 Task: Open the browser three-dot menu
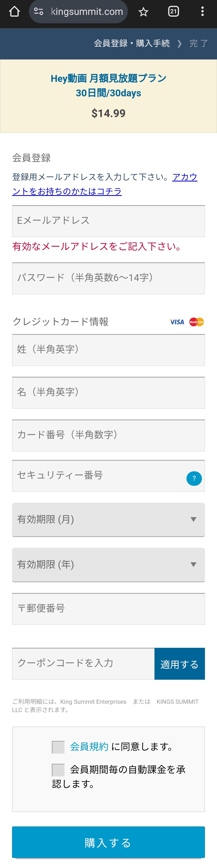202,12
